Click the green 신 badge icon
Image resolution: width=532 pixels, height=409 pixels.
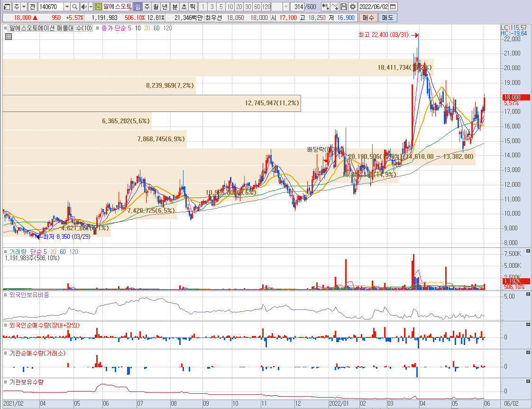click(x=99, y=7)
